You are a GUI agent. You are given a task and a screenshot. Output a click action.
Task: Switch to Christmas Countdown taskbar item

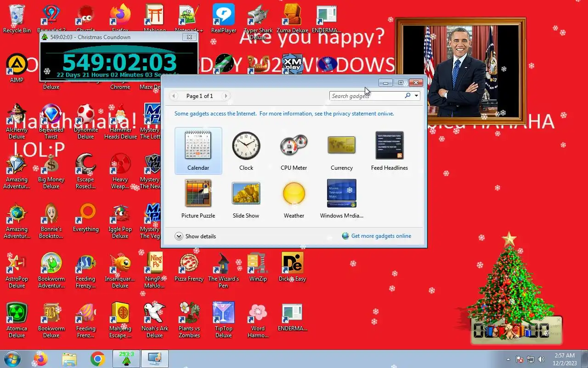coord(126,359)
